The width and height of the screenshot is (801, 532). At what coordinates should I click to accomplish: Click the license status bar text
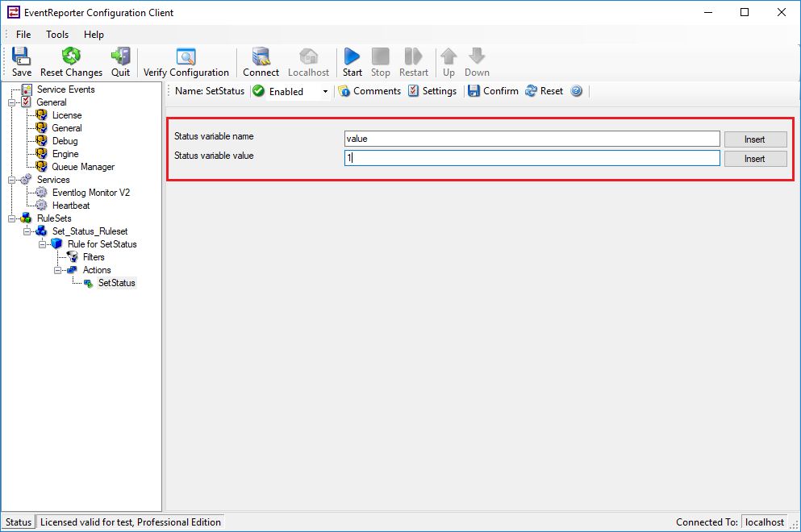coord(130,522)
